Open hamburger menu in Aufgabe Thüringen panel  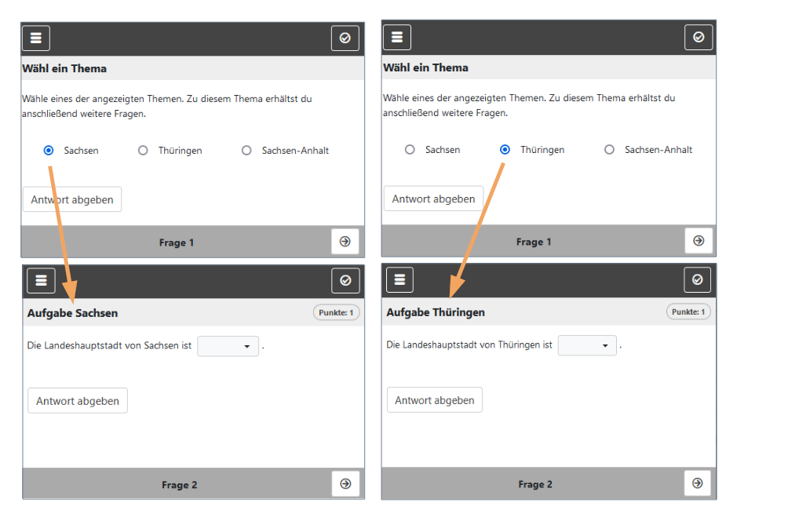tap(399, 279)
